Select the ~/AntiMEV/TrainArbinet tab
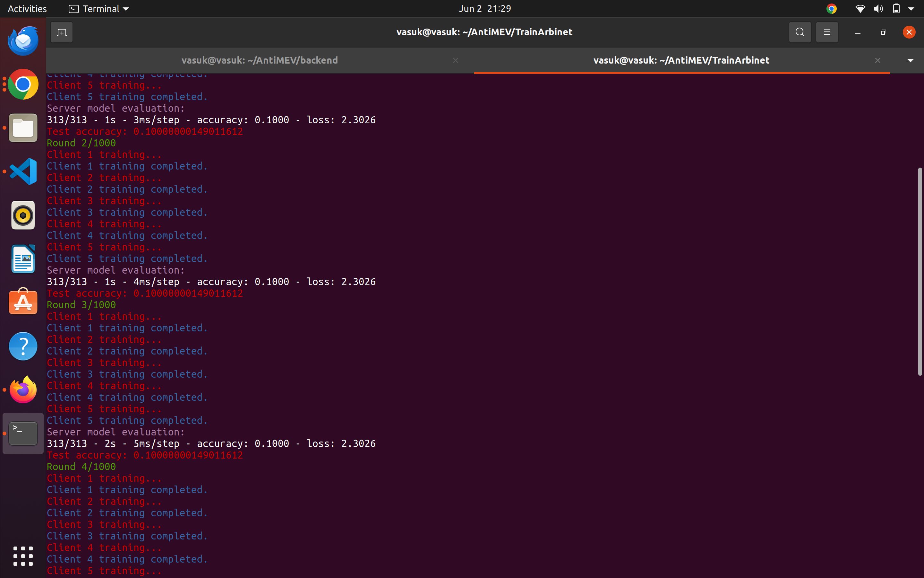 681,60
